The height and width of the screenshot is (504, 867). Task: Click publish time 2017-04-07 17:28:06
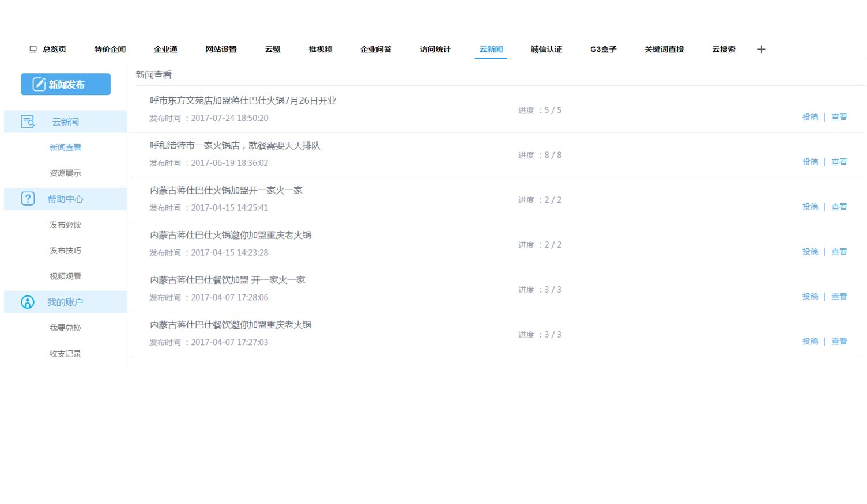point(229,298)
